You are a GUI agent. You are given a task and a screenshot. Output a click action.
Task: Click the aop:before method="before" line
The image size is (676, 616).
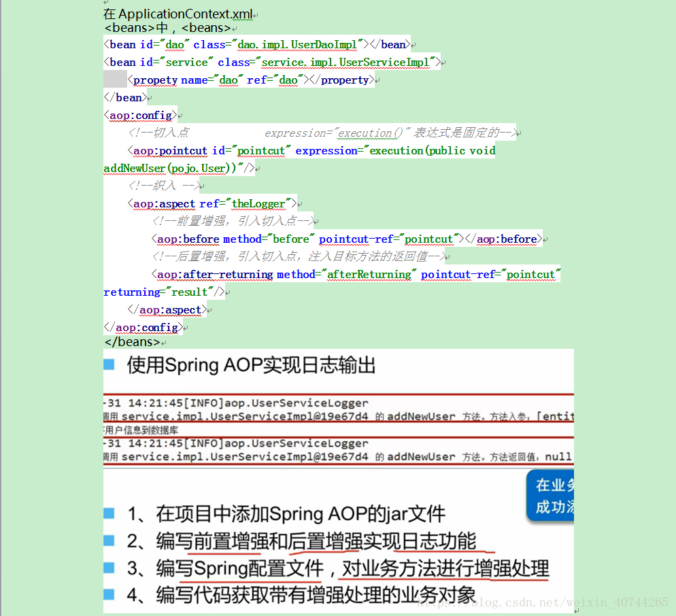pyautogui.click(x=347, y=239)
